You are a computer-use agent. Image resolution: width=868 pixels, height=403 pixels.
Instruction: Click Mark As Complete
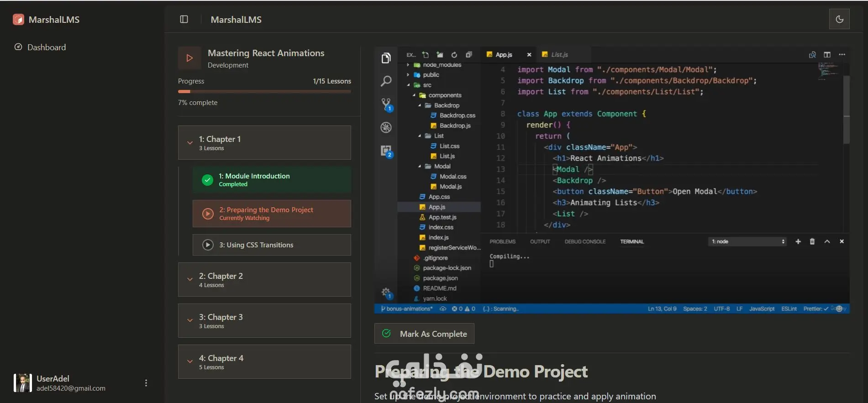click(x=424, y=334)
